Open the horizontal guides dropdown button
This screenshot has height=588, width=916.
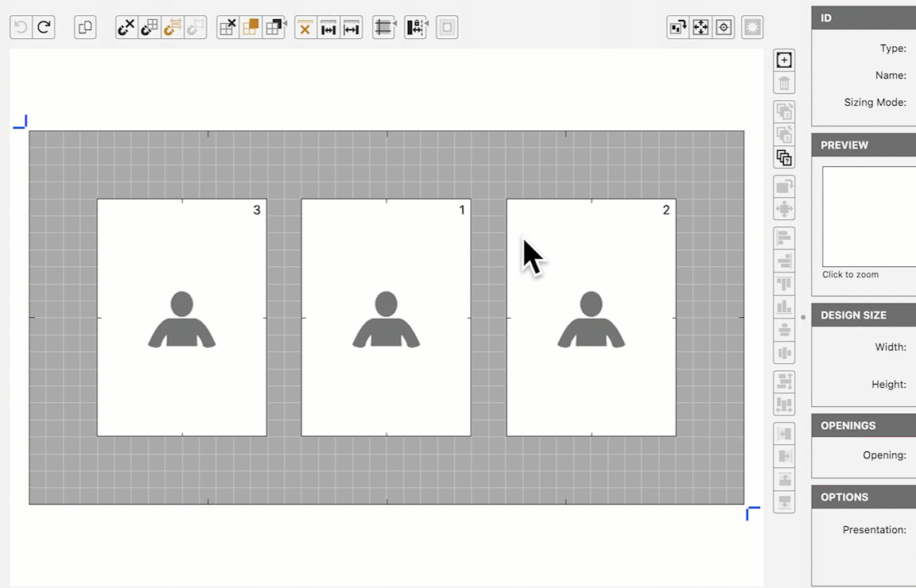(384, 28)
